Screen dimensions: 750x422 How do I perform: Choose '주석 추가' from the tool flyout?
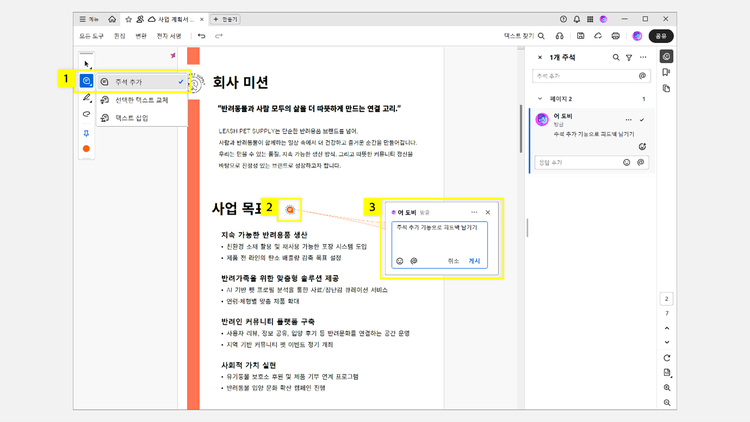point(142,82)
